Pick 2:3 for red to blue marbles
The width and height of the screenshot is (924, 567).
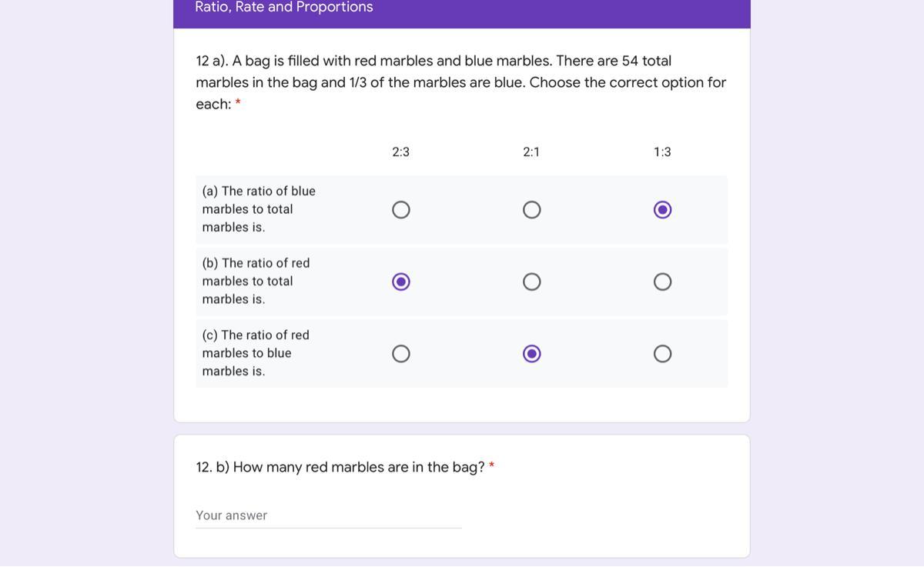[401, 354]
